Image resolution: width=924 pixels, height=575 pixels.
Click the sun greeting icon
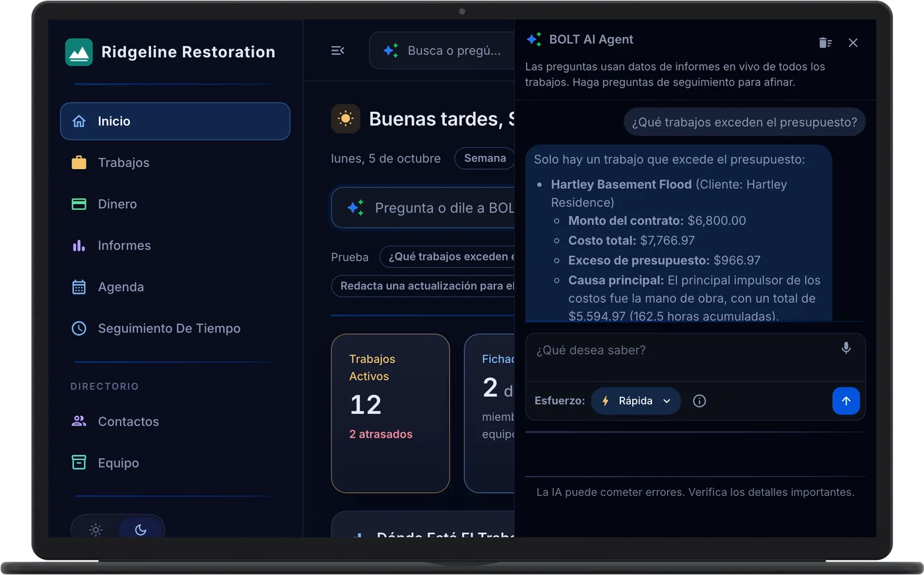pos(345,119)
